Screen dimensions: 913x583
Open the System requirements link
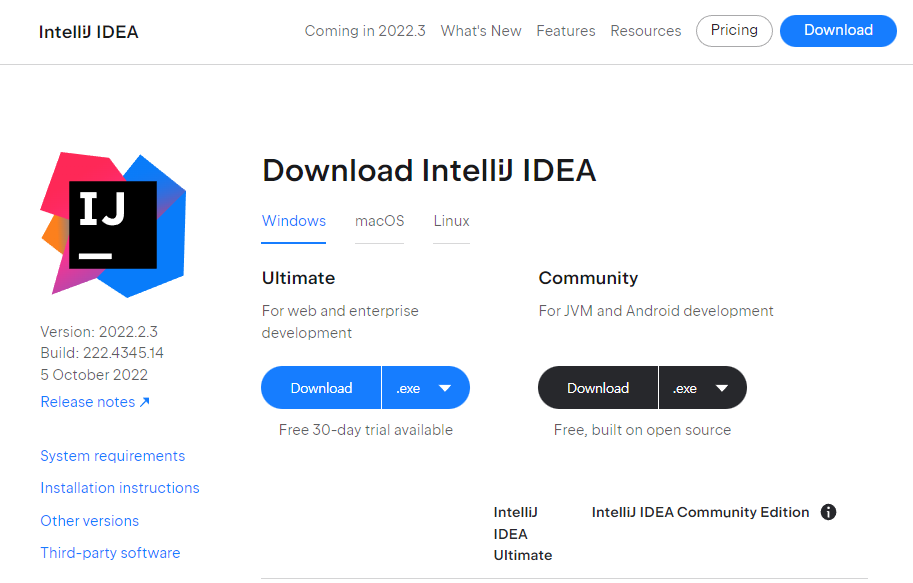point(112,456)
